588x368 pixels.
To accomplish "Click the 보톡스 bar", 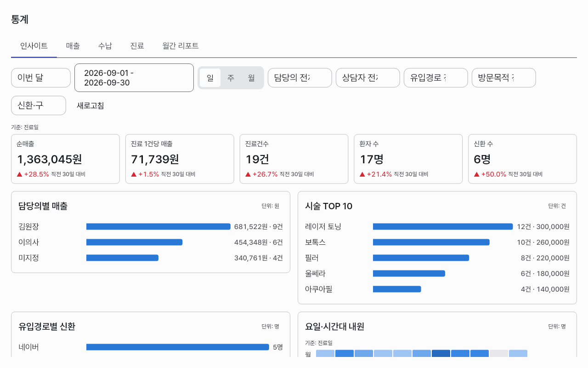I will click(x=431, y=242).
